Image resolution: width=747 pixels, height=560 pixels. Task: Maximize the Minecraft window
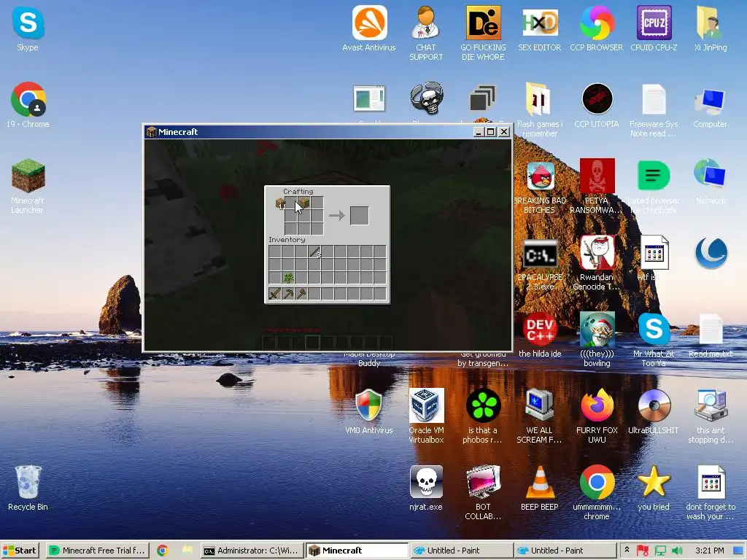[491, 132]
